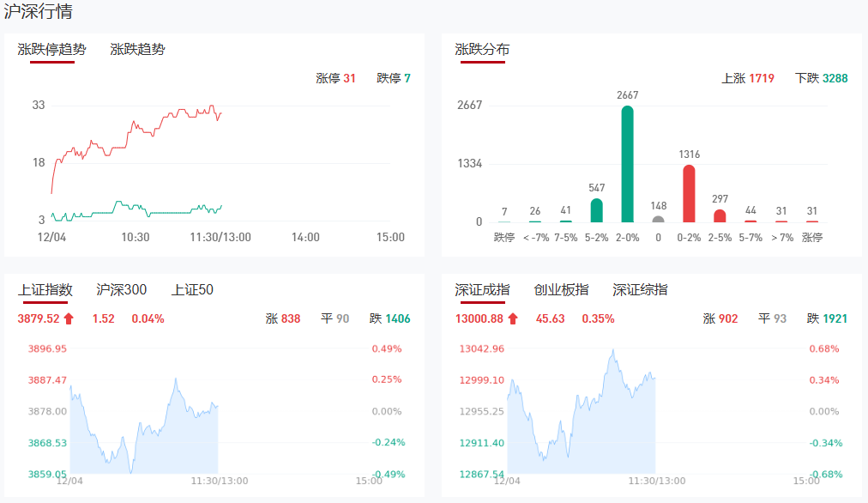Select the 深证成指 tab
The width and height of the screenshot is (868, 503).
(482, 290)
